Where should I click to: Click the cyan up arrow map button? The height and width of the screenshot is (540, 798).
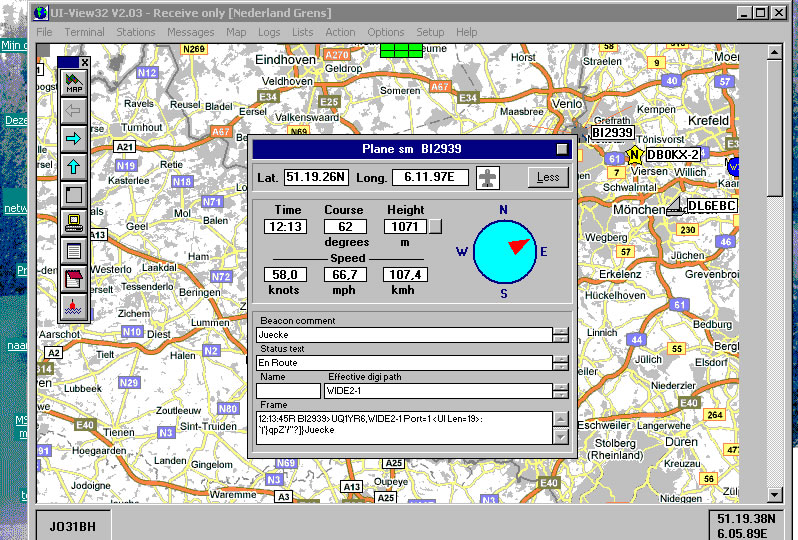(x=73, y=165)
